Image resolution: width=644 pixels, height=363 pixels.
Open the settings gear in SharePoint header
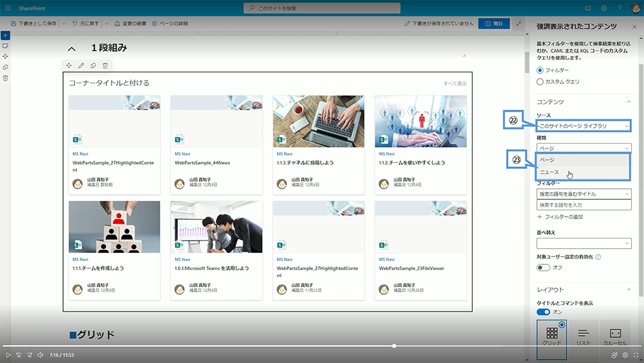[604, 8]
